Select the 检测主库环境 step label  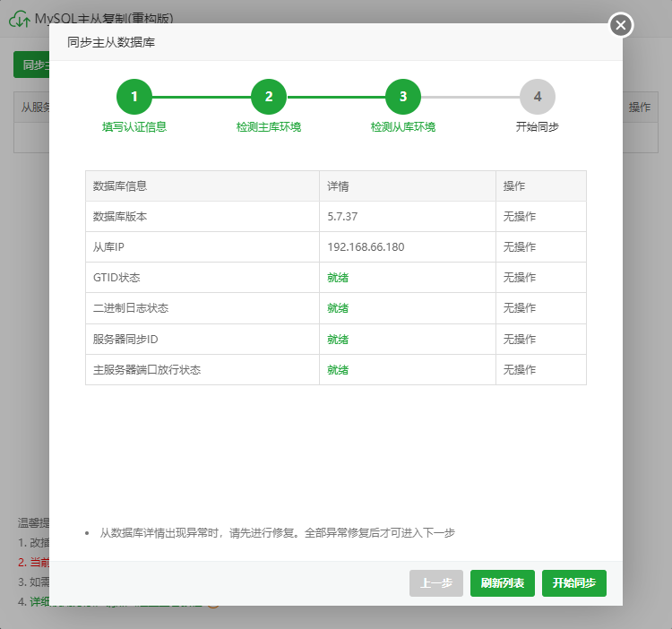coord(269,127)
